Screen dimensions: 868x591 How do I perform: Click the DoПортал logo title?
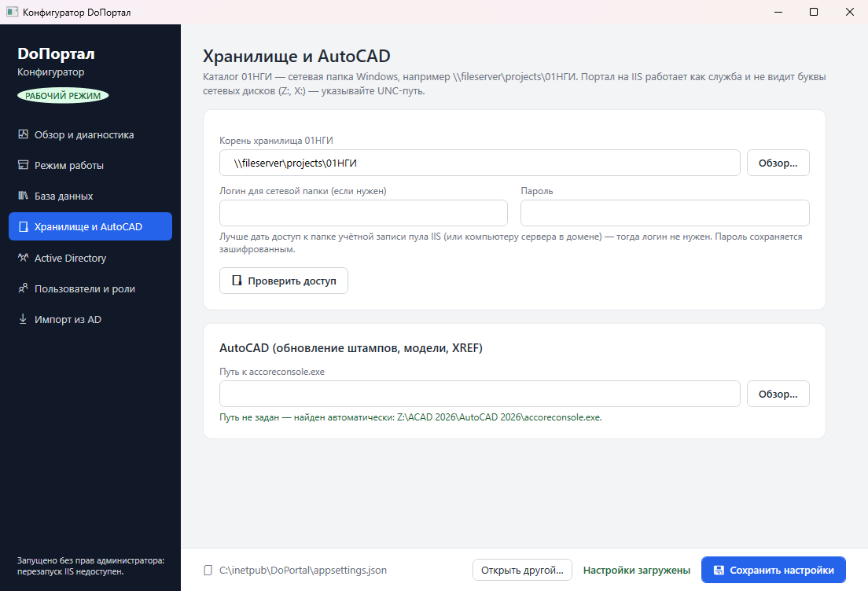point(56,53)
